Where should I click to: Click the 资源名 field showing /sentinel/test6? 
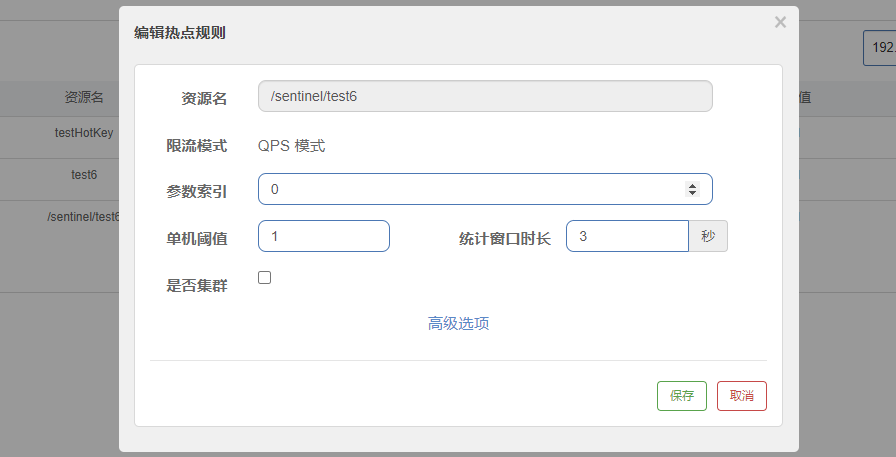485,96
